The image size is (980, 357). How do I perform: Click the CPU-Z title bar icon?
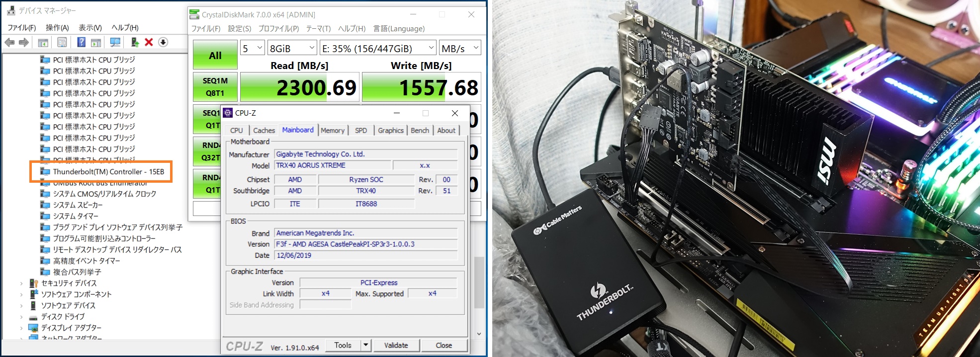228,113
